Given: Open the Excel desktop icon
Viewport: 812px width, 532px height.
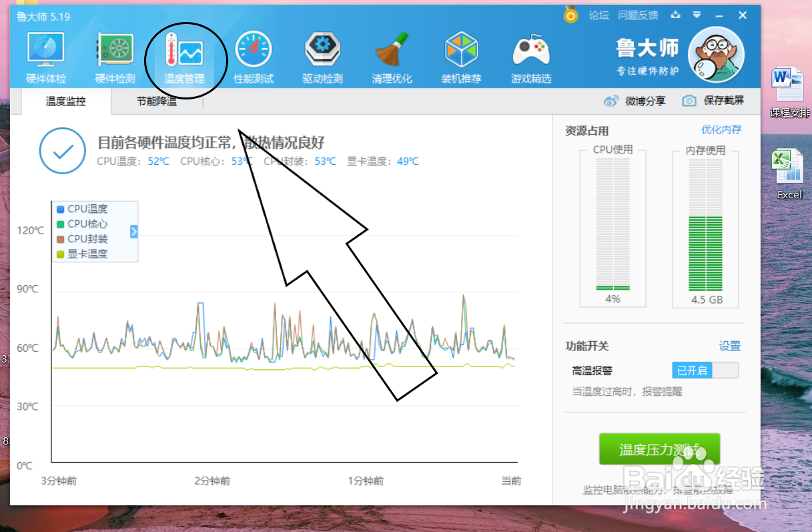Looking at the screenshot, I should click(789, 175).
